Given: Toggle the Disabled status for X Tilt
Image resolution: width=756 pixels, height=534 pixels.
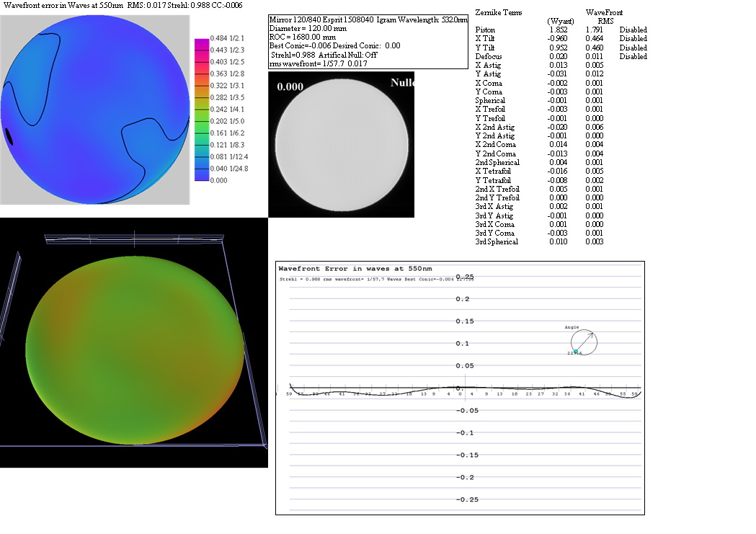Looking at the screenshot, I should (x=633, y=39).
